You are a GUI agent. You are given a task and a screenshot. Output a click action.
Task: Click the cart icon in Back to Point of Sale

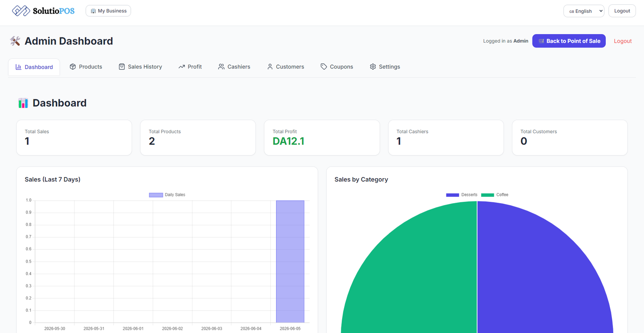point(541,41)
